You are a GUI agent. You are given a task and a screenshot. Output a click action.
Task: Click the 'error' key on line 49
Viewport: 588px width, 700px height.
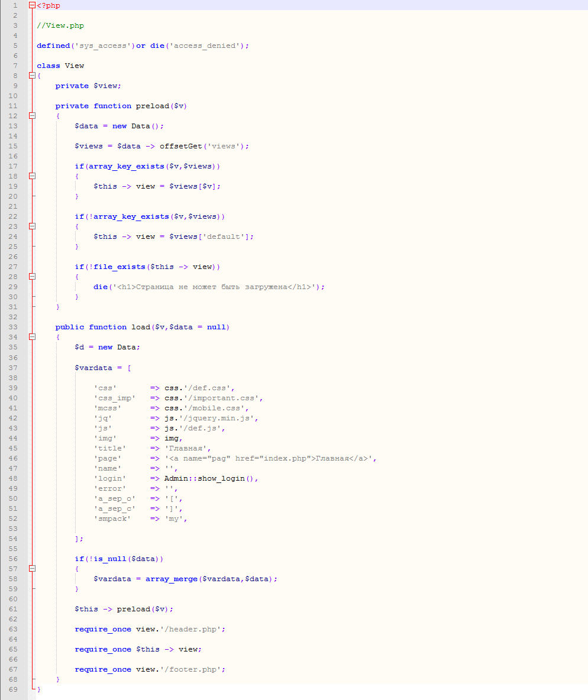110,488
